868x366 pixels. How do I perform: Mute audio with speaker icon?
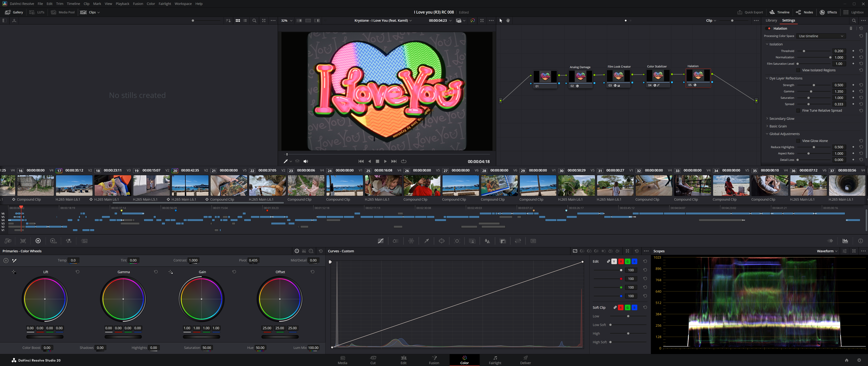(306, 161)
